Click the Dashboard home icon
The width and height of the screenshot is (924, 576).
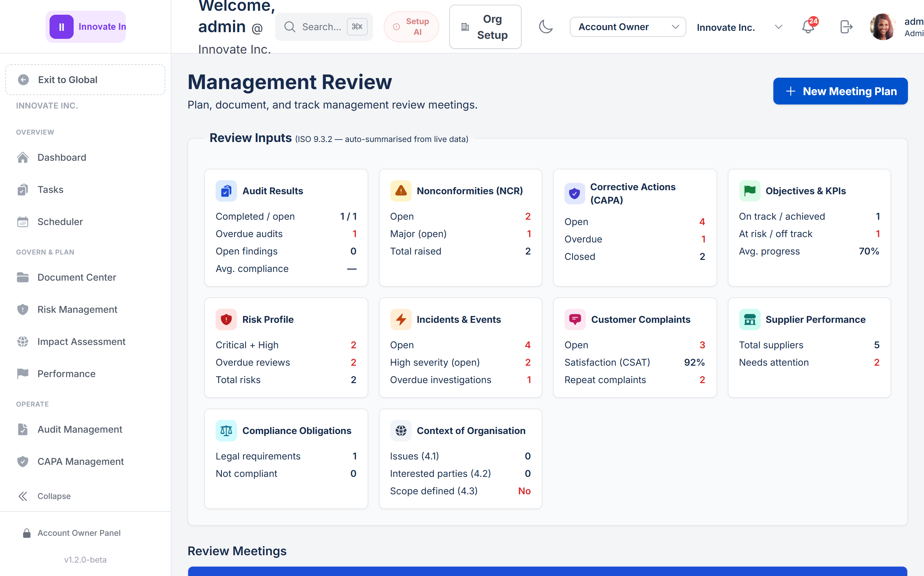tap(23, 157)
